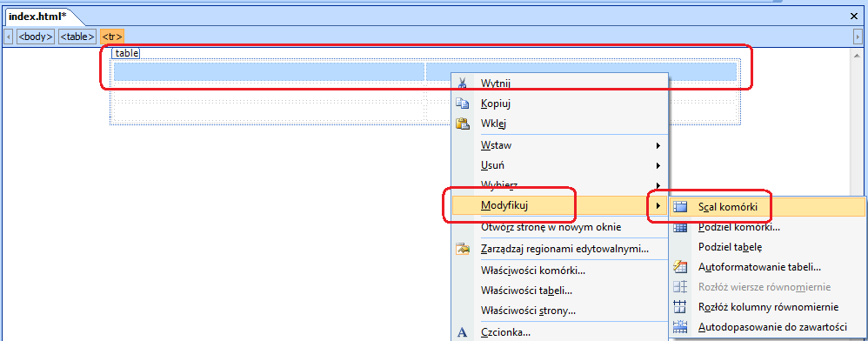Screen dimensions: 868x341
Task: Open the Wstaw submenu
Action: [x=560, y=145]
